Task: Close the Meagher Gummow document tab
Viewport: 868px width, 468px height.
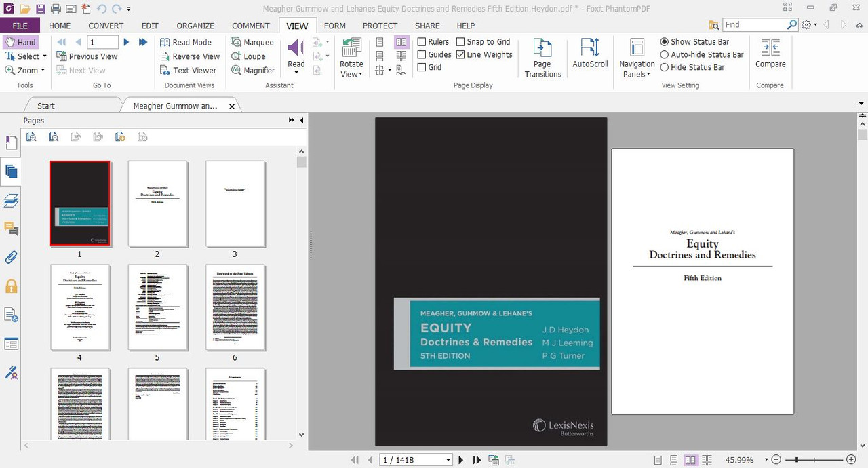Action: click(x=232, y=106)
